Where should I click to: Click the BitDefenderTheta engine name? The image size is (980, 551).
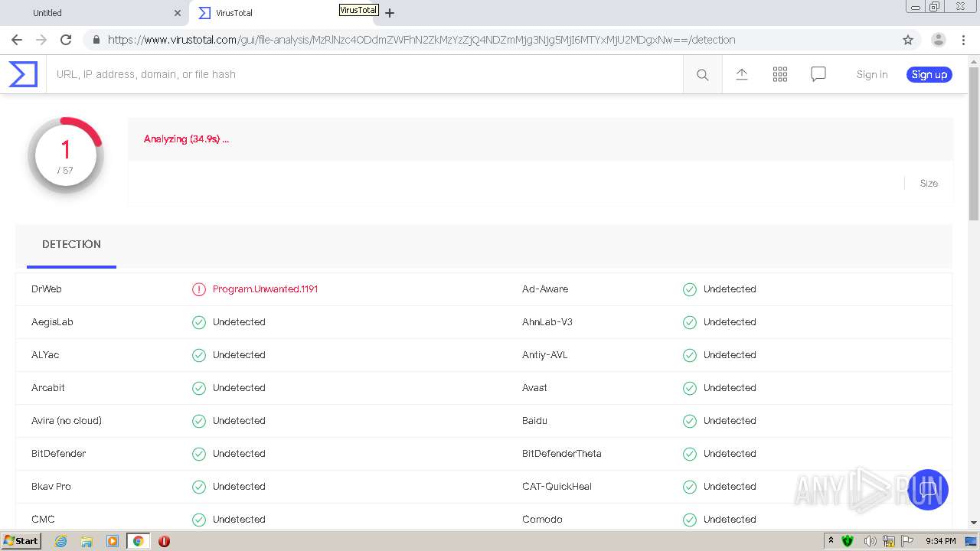click(562, 454)
